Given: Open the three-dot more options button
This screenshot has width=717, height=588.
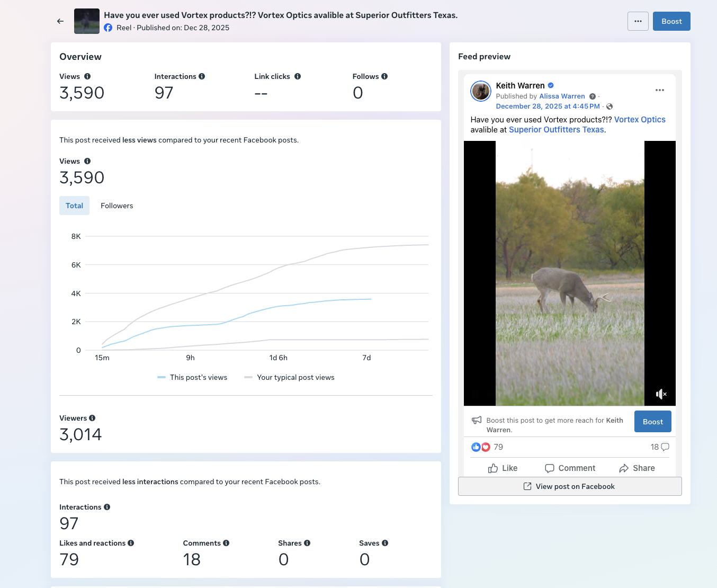Looking at the screenshot, I should point(638,21).
